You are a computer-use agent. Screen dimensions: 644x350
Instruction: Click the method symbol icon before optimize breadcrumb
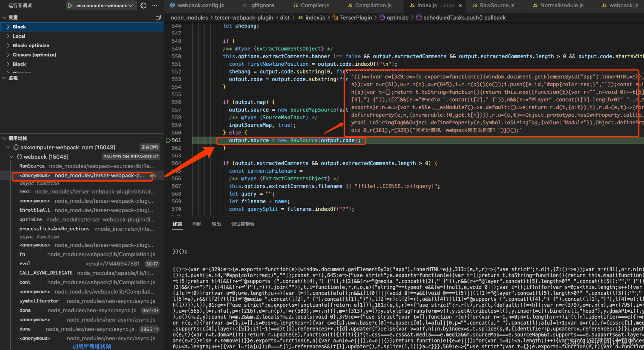click(x=382, y=17)
